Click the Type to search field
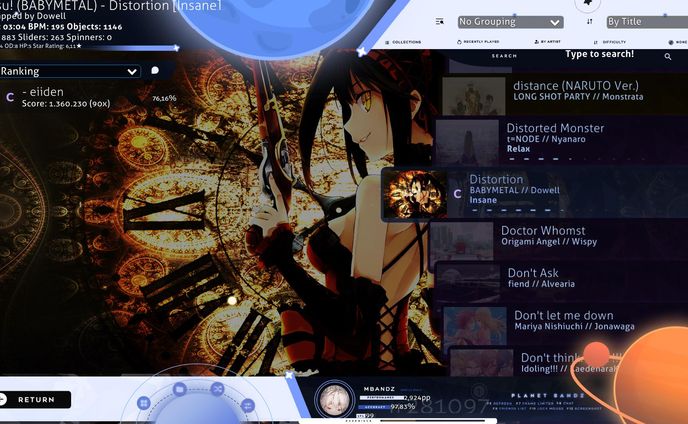The height and width of the screenshot is (424, 688). point(599,54)
